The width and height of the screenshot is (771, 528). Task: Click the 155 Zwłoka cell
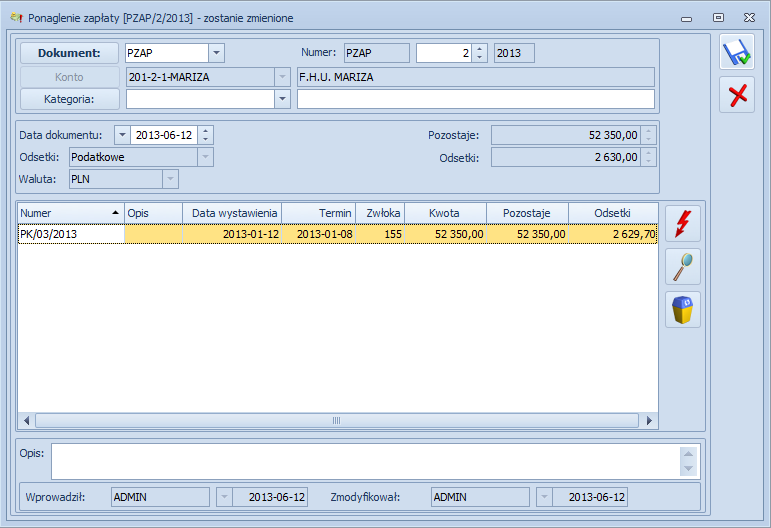(381, 234)
